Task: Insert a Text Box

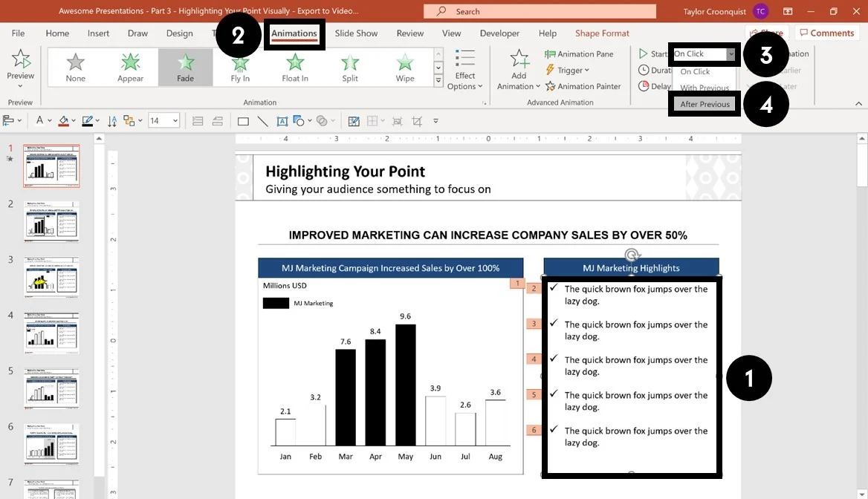Action: [x=282, y=121]
